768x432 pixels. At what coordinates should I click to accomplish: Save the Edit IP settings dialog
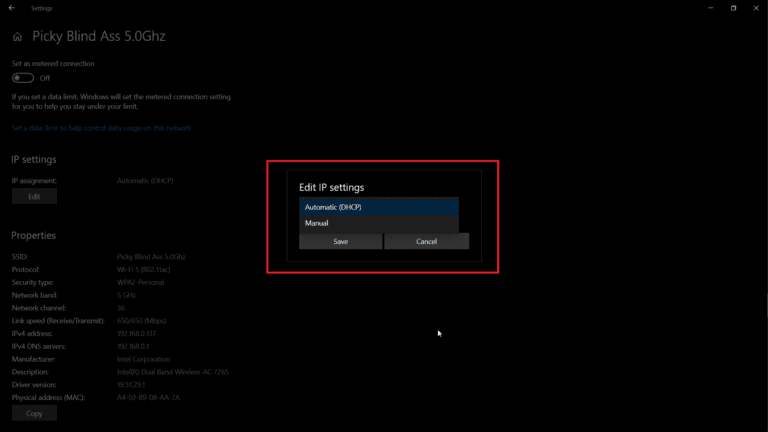340,242
